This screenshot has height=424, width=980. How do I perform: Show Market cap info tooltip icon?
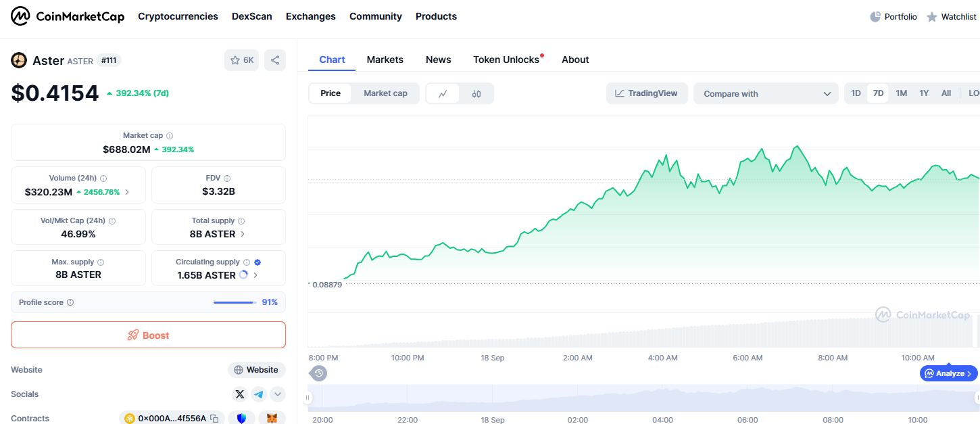pos(170,136)
